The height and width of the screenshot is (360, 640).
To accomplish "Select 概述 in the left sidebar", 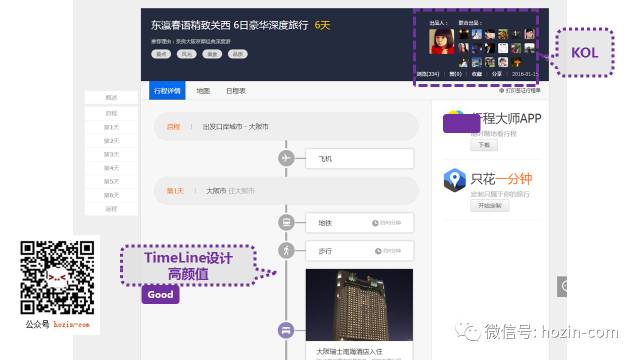I will 111,98.
